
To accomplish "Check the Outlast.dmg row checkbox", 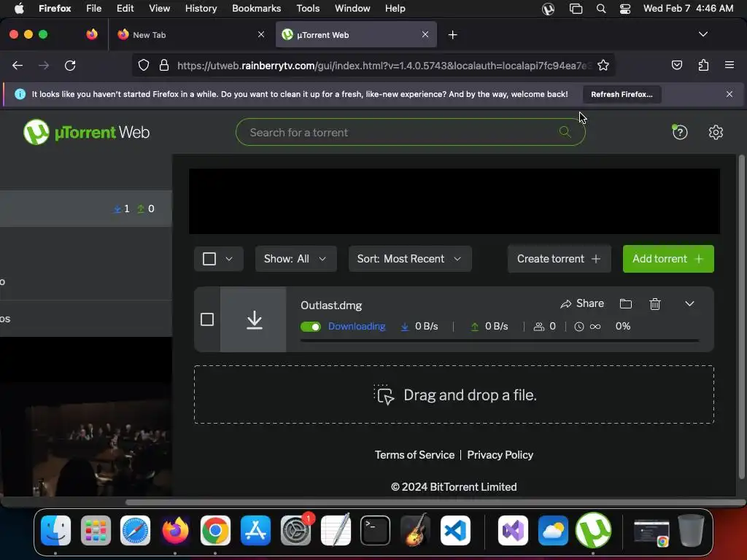I will [207, 319].
